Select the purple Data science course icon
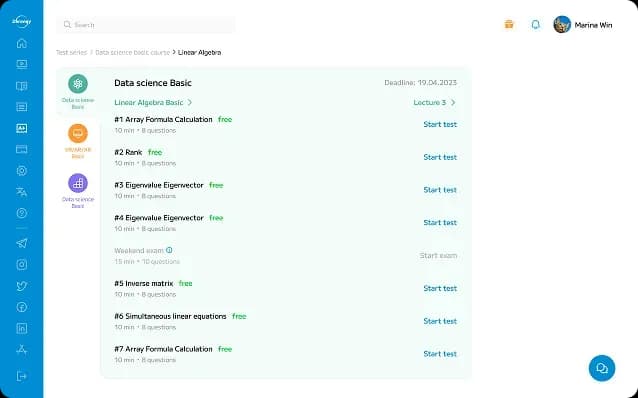This screenshot has height=398, width=638. click(x=78, y=183)
